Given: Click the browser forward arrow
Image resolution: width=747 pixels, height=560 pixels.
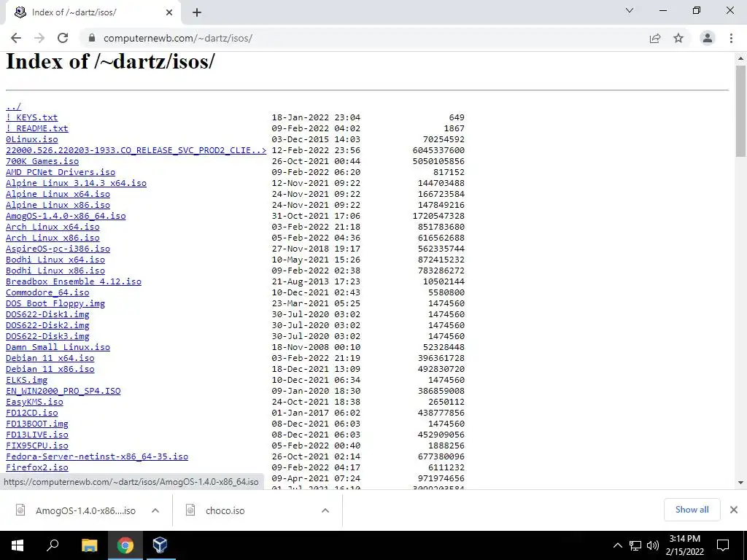Looking at the screenshot, I should 39,38.
